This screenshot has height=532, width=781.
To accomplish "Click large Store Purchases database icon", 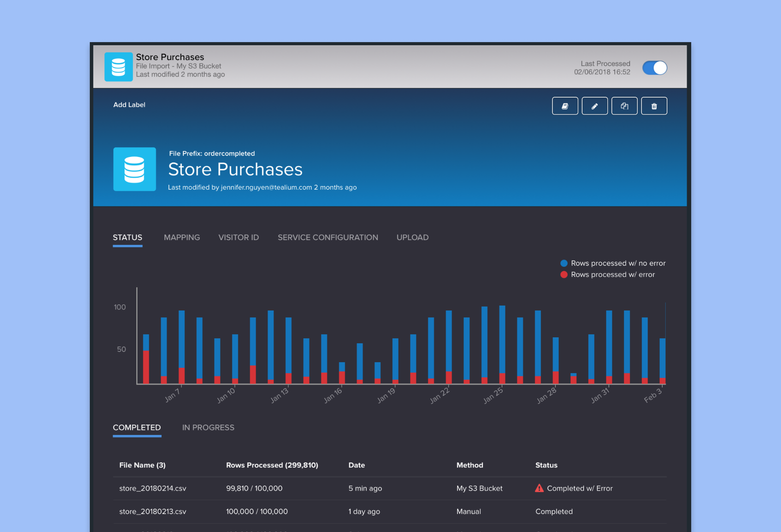I will (134, 169).
